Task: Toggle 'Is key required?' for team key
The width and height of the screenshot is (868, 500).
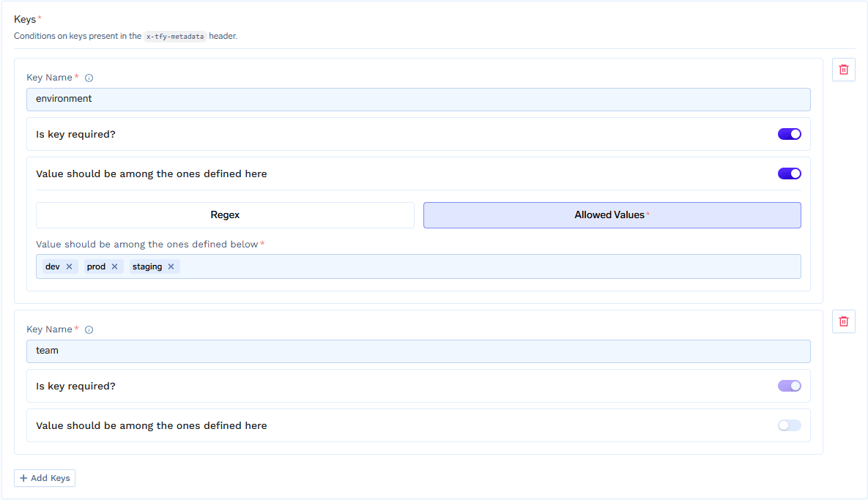Action: 790,386
